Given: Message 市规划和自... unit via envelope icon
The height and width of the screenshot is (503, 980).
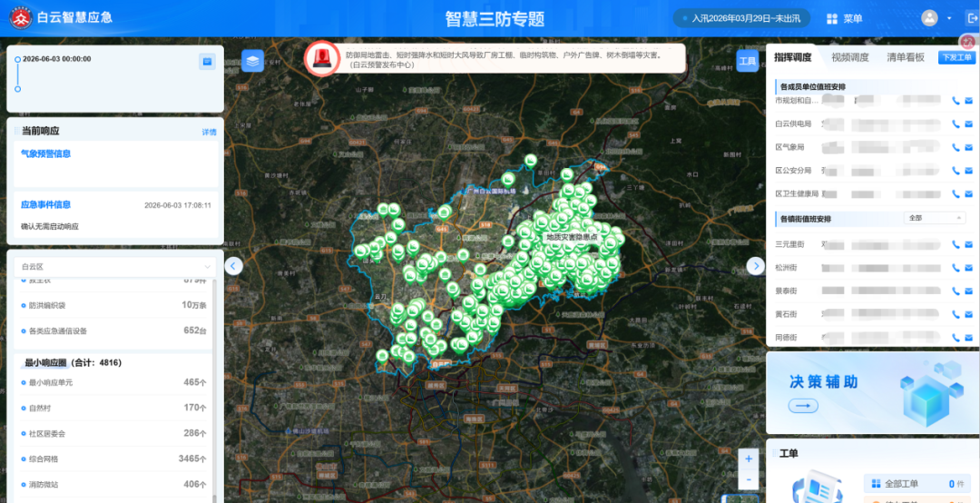Looking at the screenshot, I should [x=969, y=100].
